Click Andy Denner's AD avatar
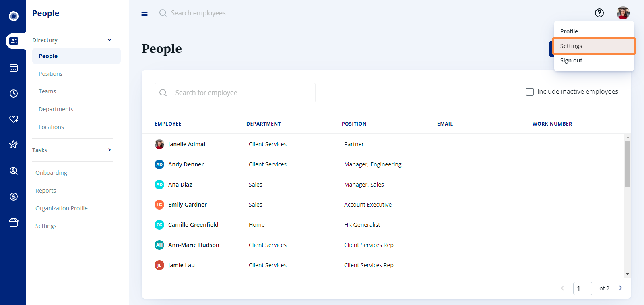 point(159,164)
